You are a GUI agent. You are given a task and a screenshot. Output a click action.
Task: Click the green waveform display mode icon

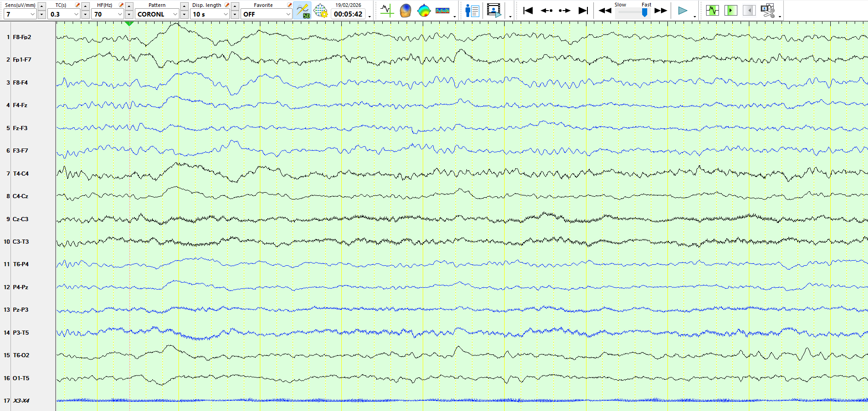[x=713, y=10]
